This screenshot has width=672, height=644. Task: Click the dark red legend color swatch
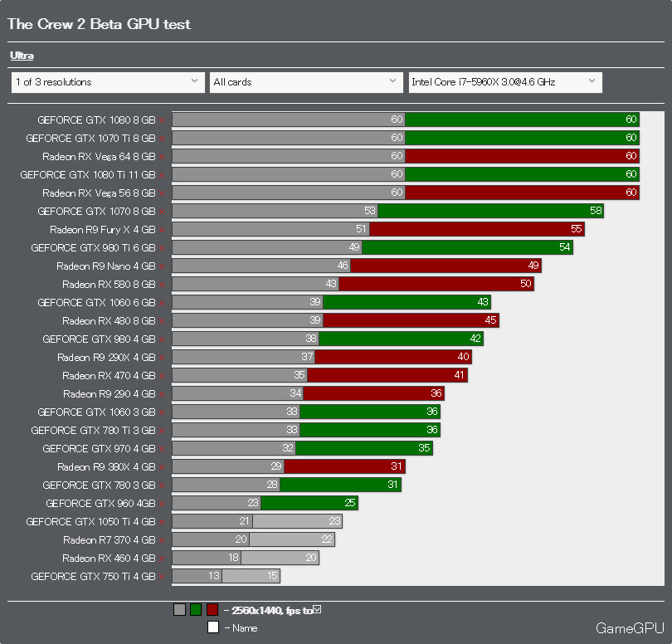(212, 609)
